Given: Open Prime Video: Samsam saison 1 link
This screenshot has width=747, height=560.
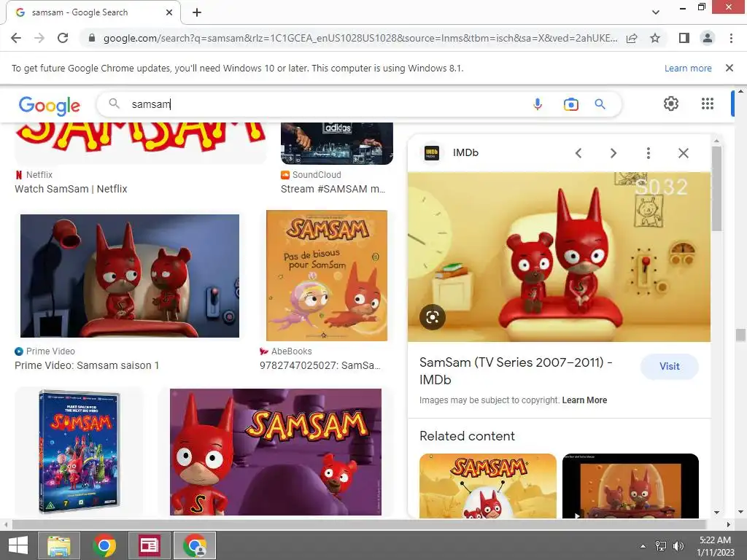Looking at the screenshot, I should tap(87, 366).
